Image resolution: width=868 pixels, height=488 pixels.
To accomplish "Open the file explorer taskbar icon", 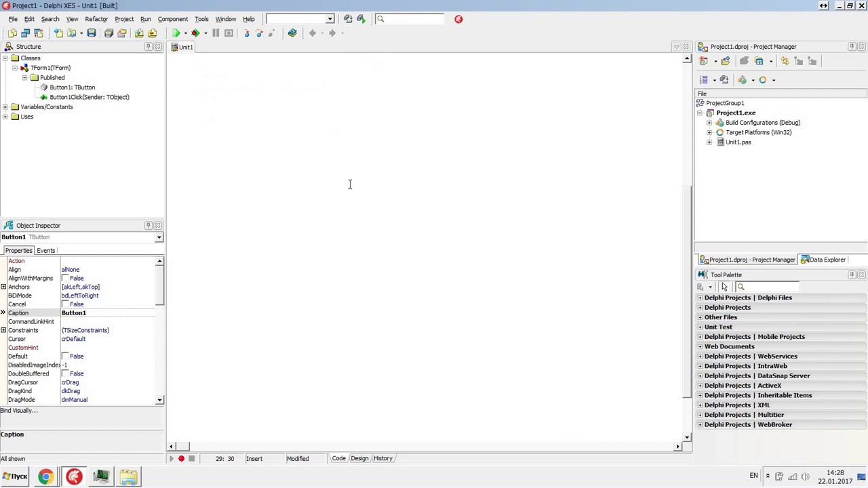I will coord(129,477).
